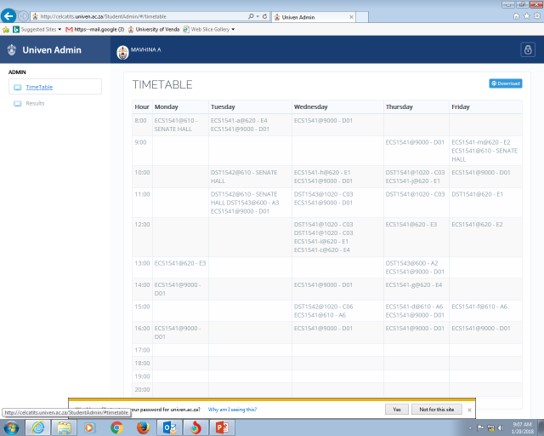Screen dimensions: 544x436
Task: Click the lock icon in header
Action: pos(528,50)
